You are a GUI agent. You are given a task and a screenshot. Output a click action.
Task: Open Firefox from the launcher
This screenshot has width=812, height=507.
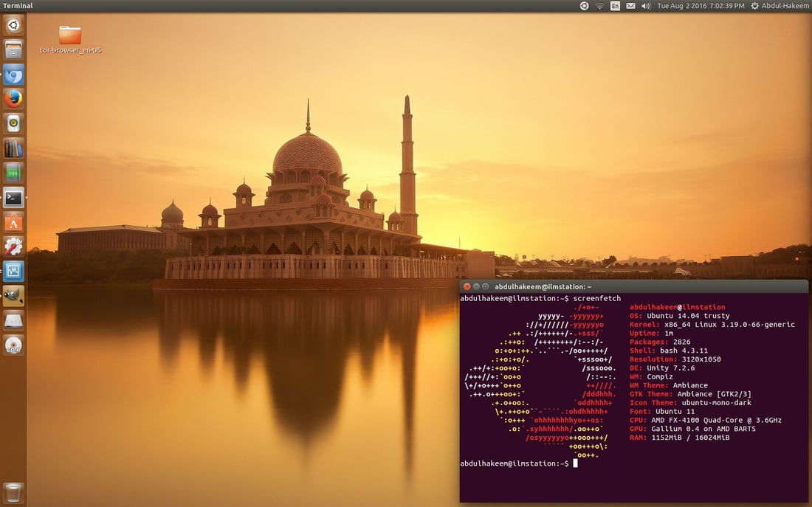click(13, 99)
